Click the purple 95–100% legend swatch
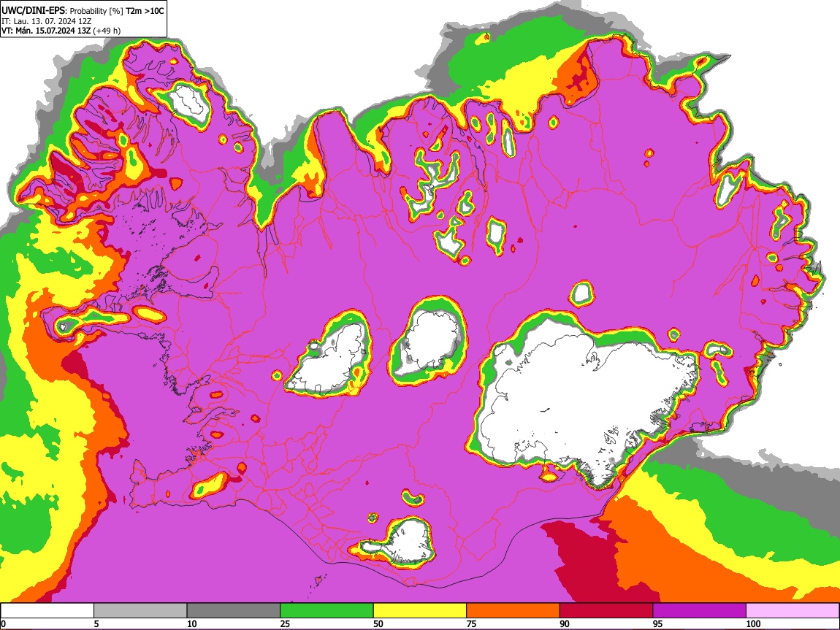840x630 pixels. pyautogui.click(x=700, y=611)
